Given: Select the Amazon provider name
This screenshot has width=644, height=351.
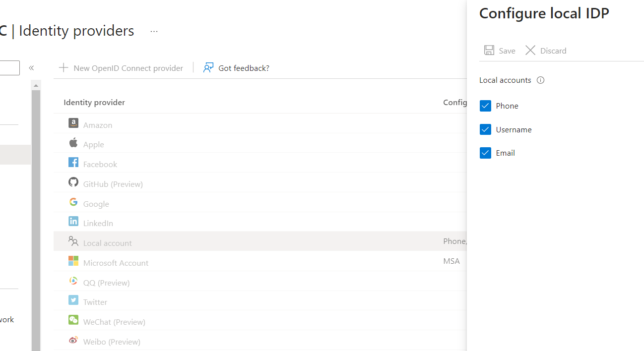Looking at the screenshot, I should (98, 125).
